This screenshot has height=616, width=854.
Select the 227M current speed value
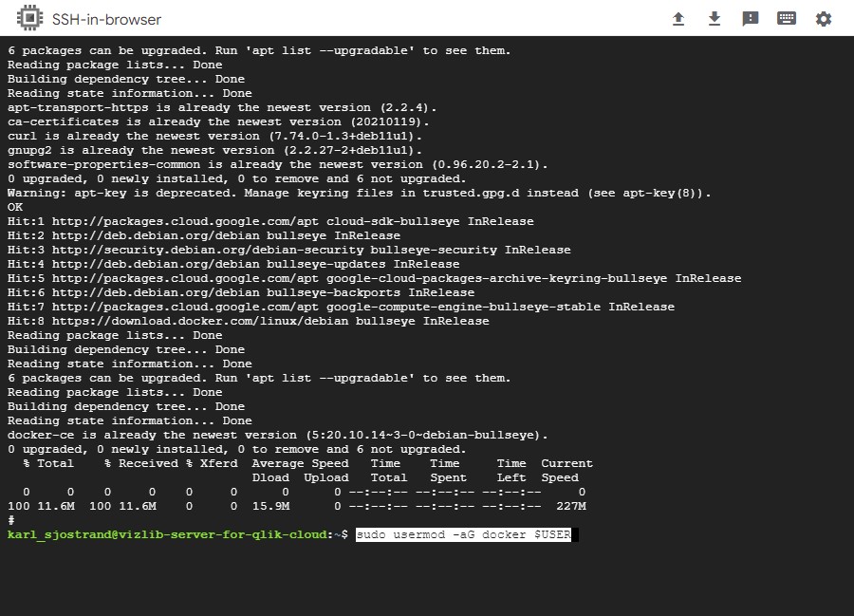click(x=571, y=506)
